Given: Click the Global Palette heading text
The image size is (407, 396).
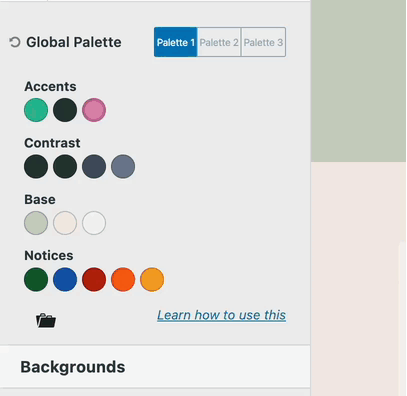Looking at the screenshot, I should tap(74, 42).
